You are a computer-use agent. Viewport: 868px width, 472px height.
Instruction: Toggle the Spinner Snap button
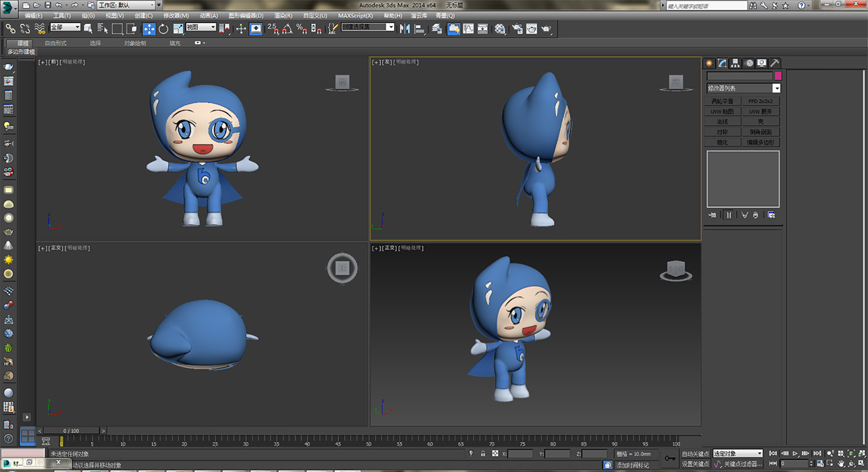pos(316,29)
